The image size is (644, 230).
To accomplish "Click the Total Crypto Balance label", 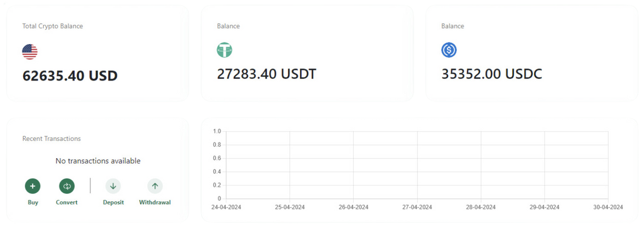I will 53,26.
